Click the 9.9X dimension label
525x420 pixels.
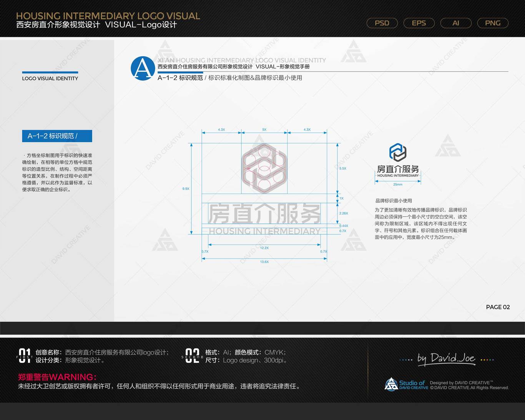(186, 189)
